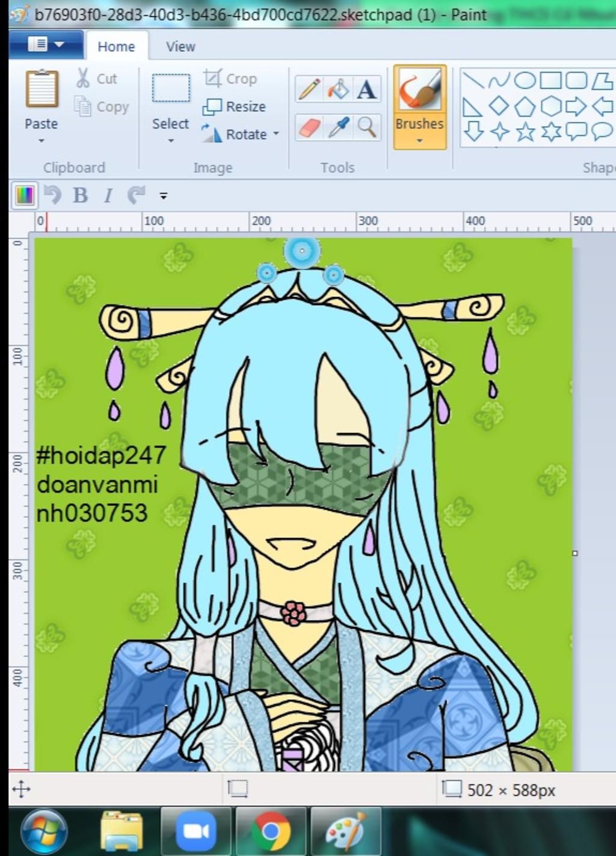This screenshot has height=856, width=616.
Task: Choose the Right triangle shape
Action: pyautogui.click(x=473, y=106)
